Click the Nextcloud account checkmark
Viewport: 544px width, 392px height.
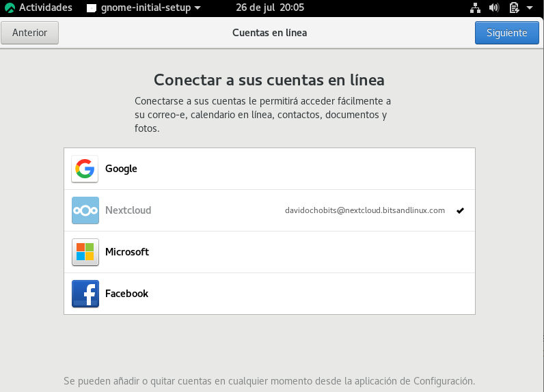coord(460,210)
